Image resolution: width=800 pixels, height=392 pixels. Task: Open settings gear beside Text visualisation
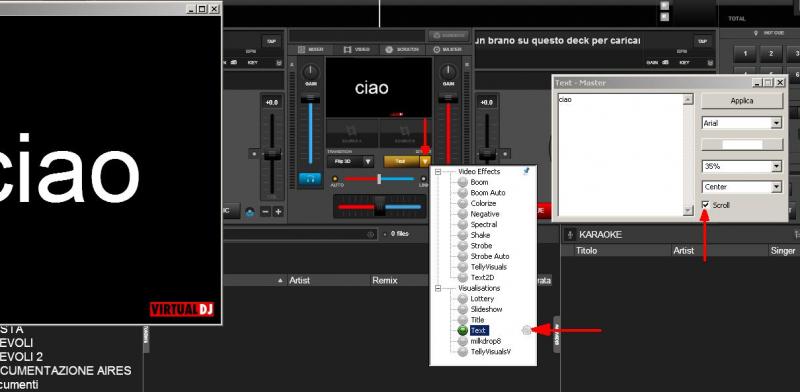click(x=526, y=331)
